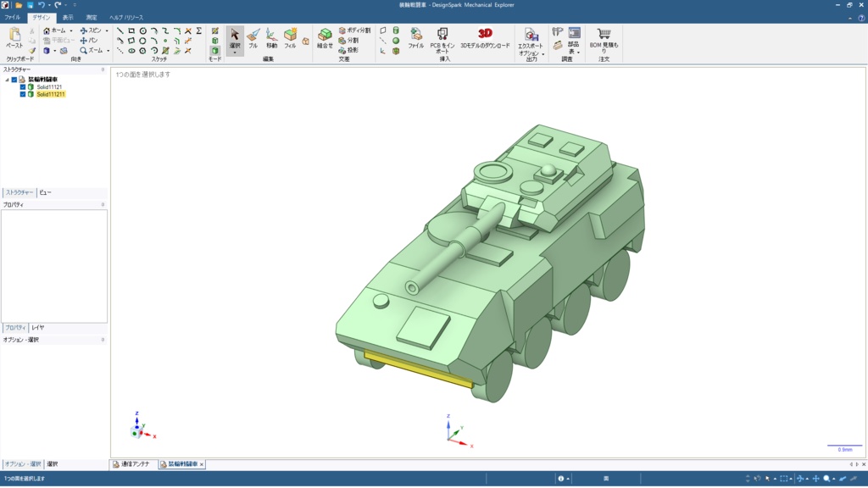Screen dimensions: 868x488
Task: Click the 分割 (Split) tool
Action: point(348,41)
